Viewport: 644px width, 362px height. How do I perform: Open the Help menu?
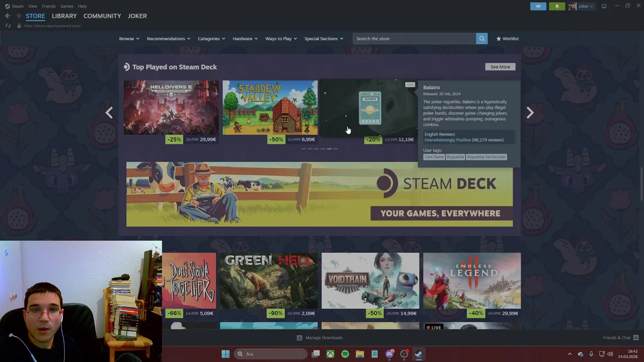[x=82, y=6]
